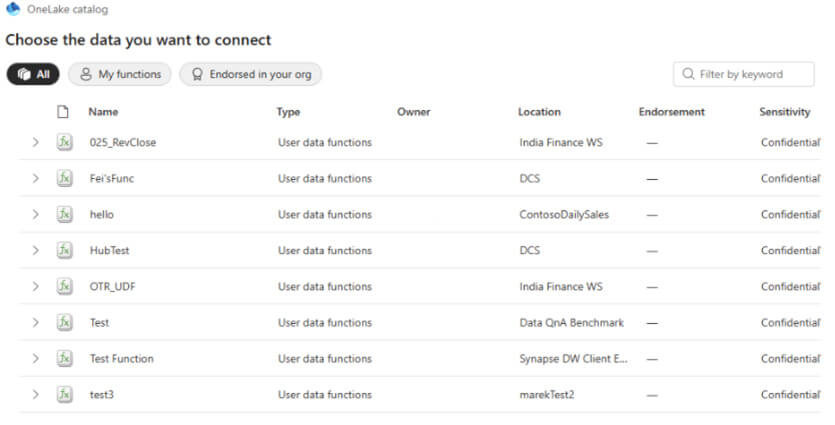Expand the OTR_UDF row chevron

[x=35, y=287]
